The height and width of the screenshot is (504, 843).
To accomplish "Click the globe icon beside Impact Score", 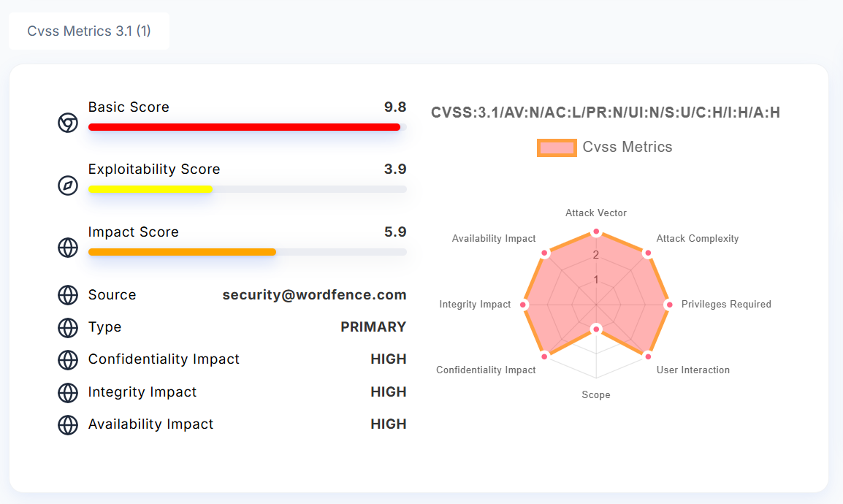I will point(68,248).
